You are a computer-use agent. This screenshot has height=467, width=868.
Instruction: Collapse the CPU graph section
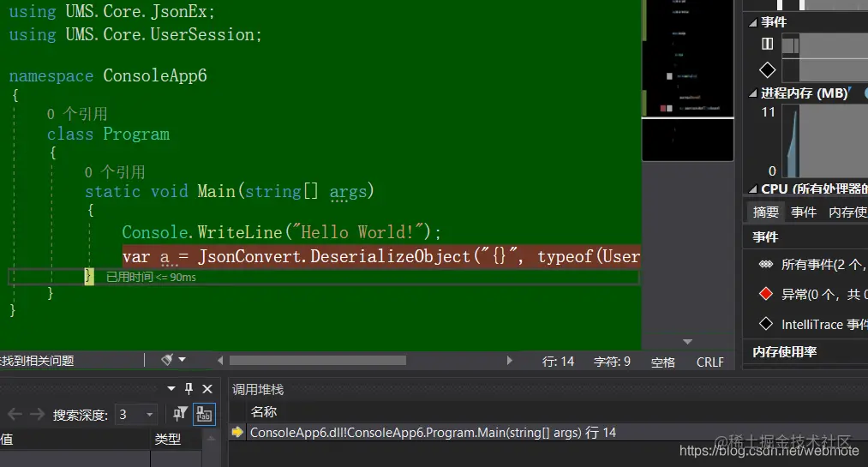click(753, 189)
